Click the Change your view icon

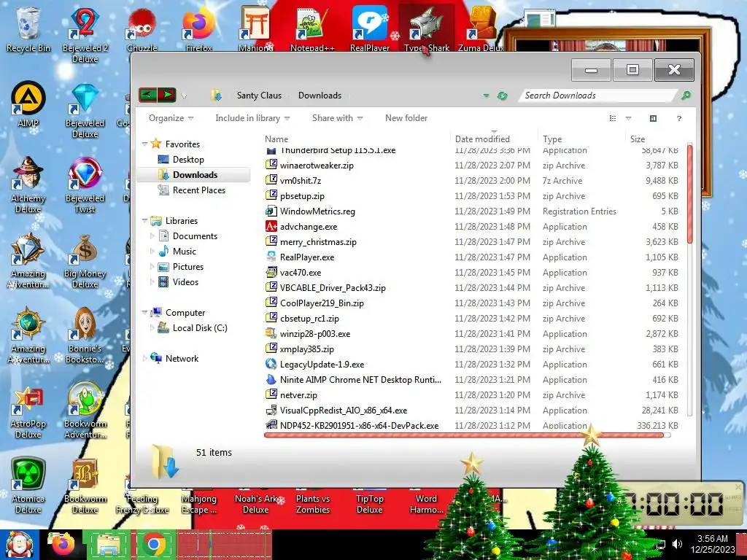pyautogui.click(x=613, y=119)
